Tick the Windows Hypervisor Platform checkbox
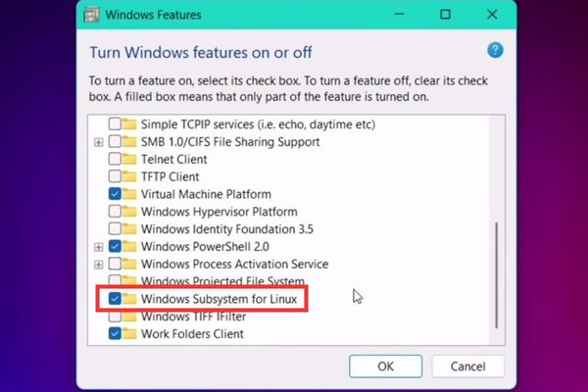Viewport: 588px width, 392px height. [116, 212]
